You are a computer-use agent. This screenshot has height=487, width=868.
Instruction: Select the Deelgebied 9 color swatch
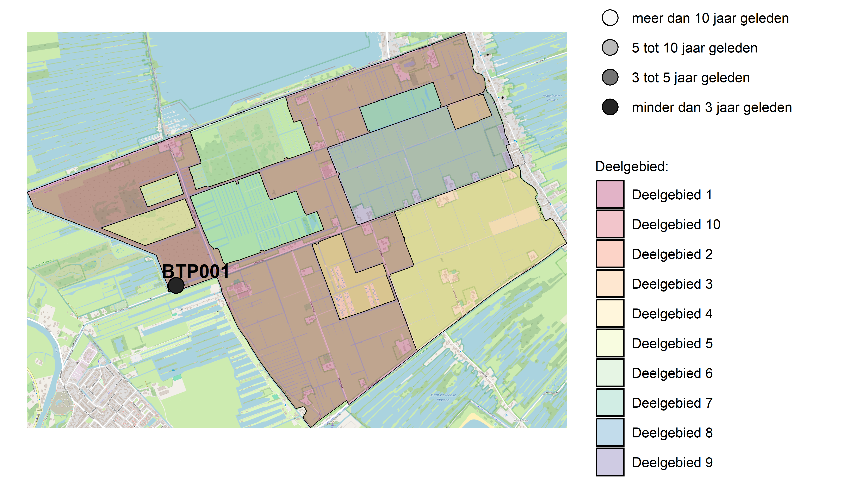pos(610,462)
